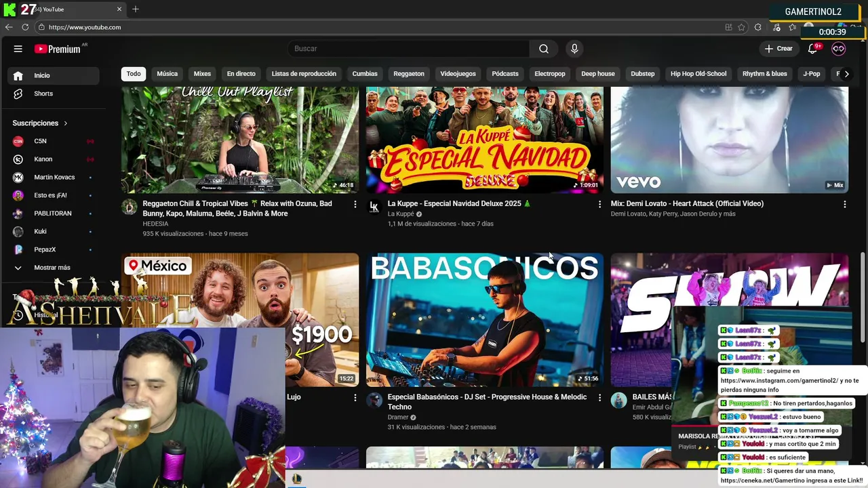Open HEDESIA channel name link
The height and width of the screenshot is (488, 868).
coord(155,224)
